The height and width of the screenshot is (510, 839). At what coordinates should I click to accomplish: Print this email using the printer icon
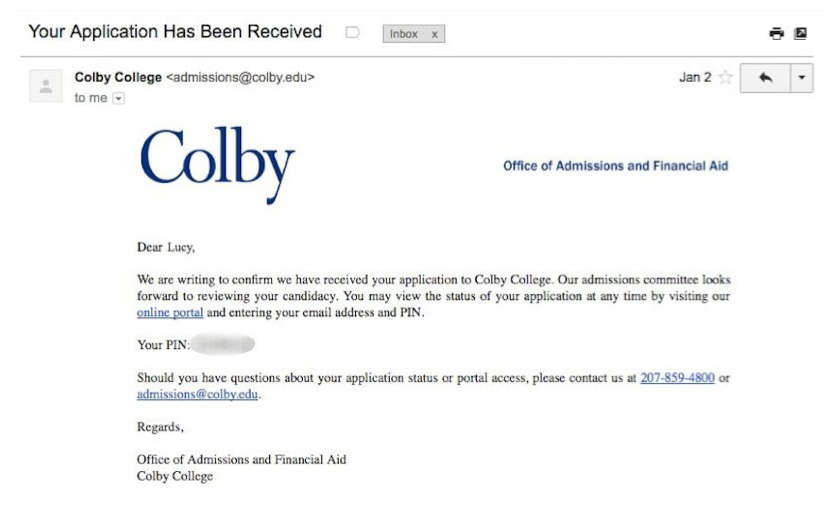click(776, 33)
